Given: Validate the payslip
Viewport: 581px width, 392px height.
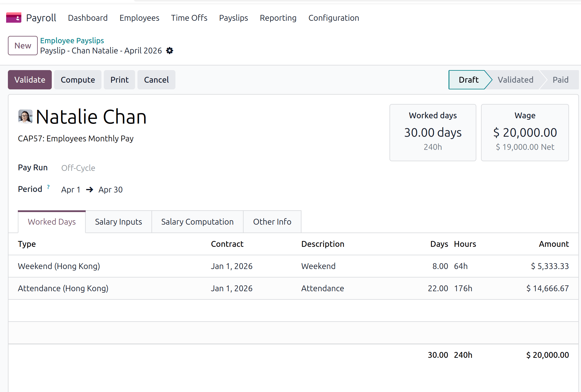Looking at the screenshot, I should coord(30,80).
